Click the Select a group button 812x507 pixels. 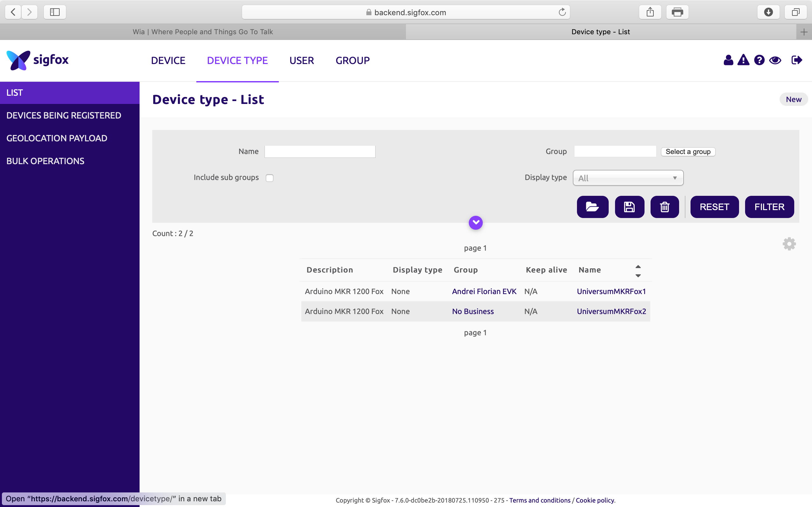click(688, 151)
